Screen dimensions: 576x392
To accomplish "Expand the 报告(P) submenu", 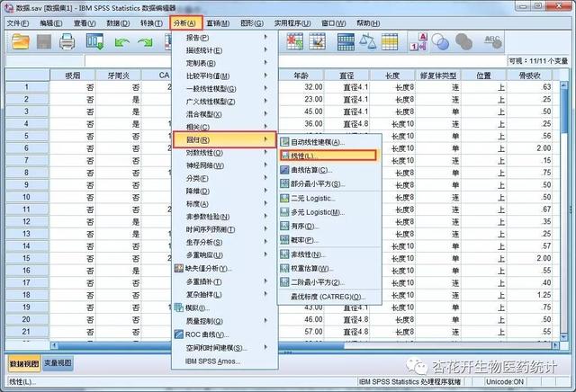I will coord(224,38).
